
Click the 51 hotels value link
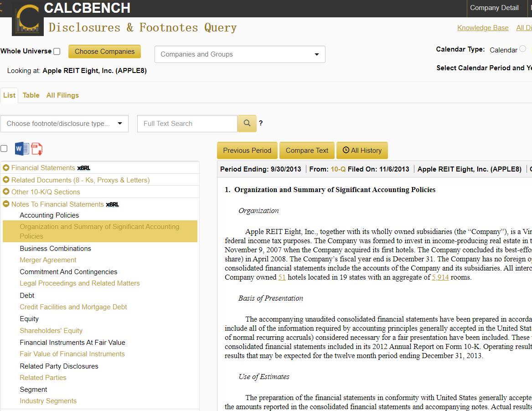282,277
